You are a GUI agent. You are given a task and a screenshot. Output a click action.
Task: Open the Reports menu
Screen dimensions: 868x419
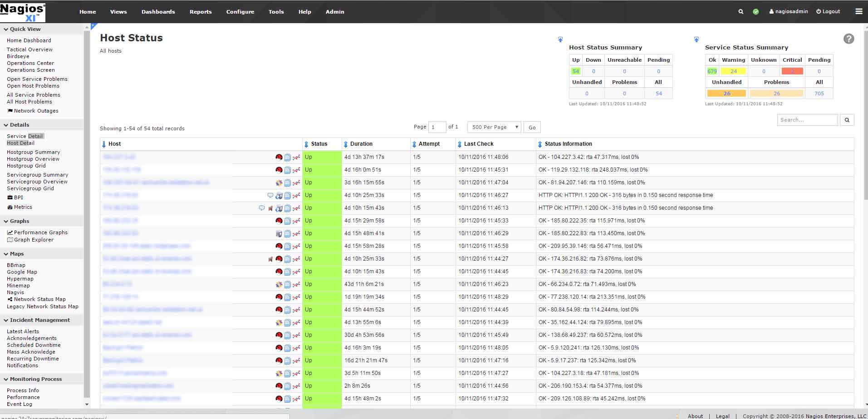pyautogui.click(x=201, y=12)
